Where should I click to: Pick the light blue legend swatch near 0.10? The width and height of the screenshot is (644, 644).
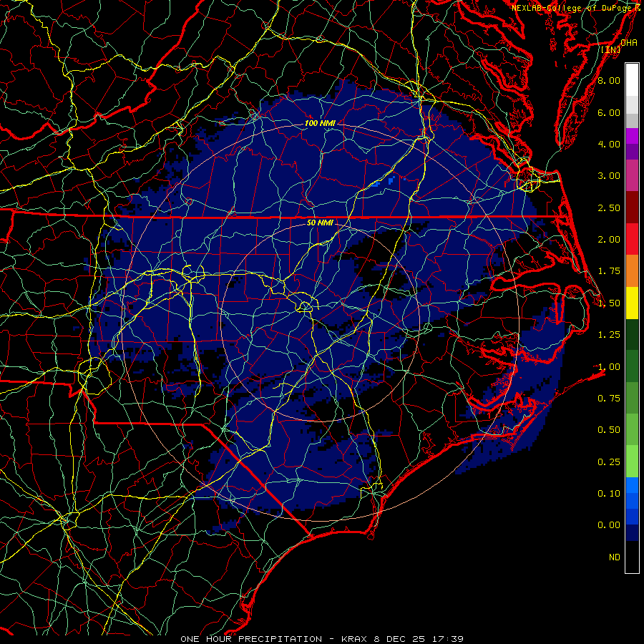click(x=632, y=485)
